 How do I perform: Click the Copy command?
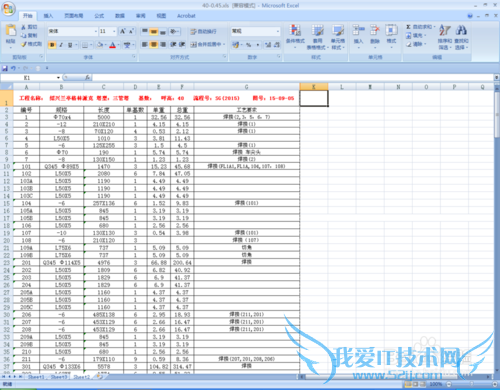(x=29, y=35)
